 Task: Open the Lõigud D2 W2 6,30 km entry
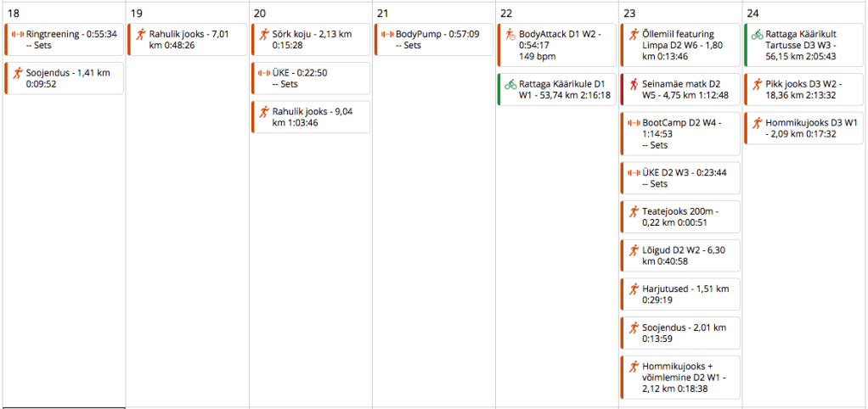point(688,255)
